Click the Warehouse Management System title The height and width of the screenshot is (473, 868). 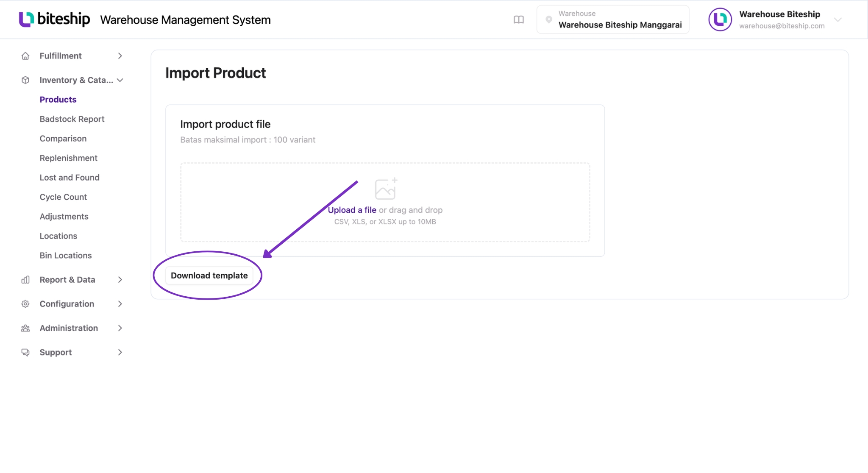186,20
